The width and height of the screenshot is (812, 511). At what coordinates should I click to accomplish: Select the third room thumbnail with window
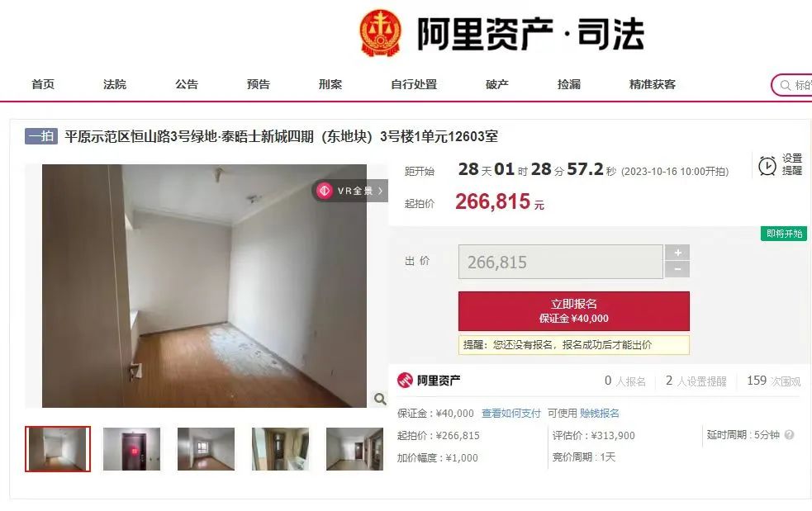(207, 449)
